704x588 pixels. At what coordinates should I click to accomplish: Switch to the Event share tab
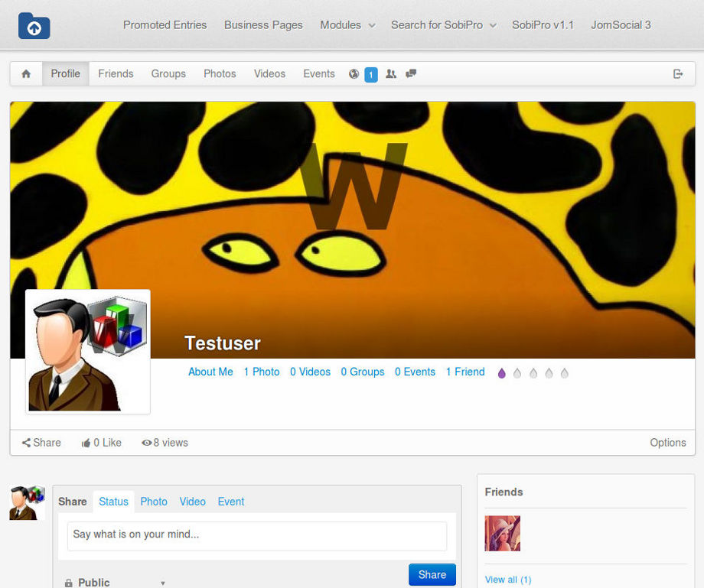tap(231, 502)
